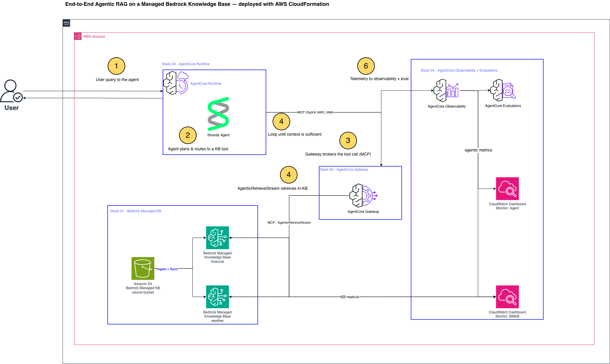610x364 pixels.
Task: Click the 'Stack 01 - Bedrock Managed KB' label
Action: click(x=135, y=211)
